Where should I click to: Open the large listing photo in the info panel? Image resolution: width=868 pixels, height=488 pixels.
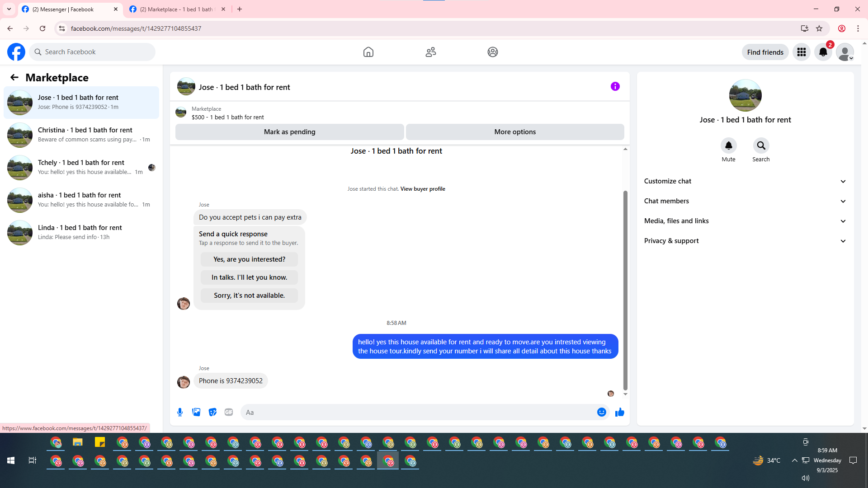[745, 95]
